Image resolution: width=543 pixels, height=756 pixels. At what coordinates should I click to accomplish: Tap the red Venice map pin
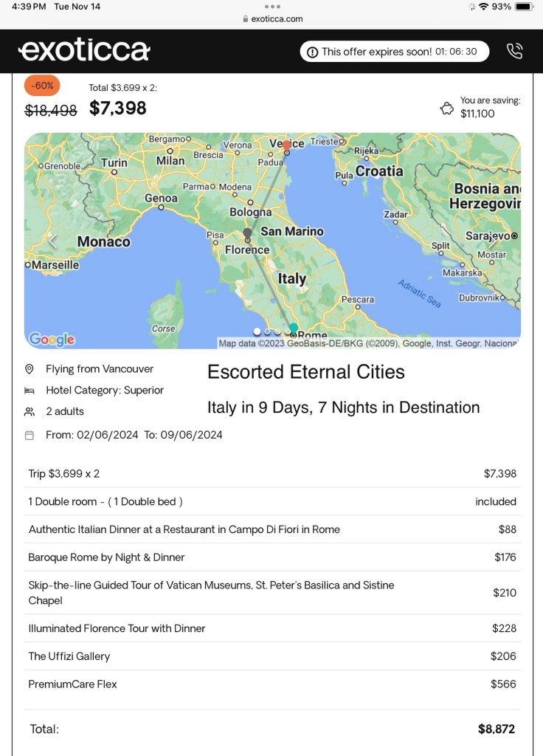click(286, 146)
